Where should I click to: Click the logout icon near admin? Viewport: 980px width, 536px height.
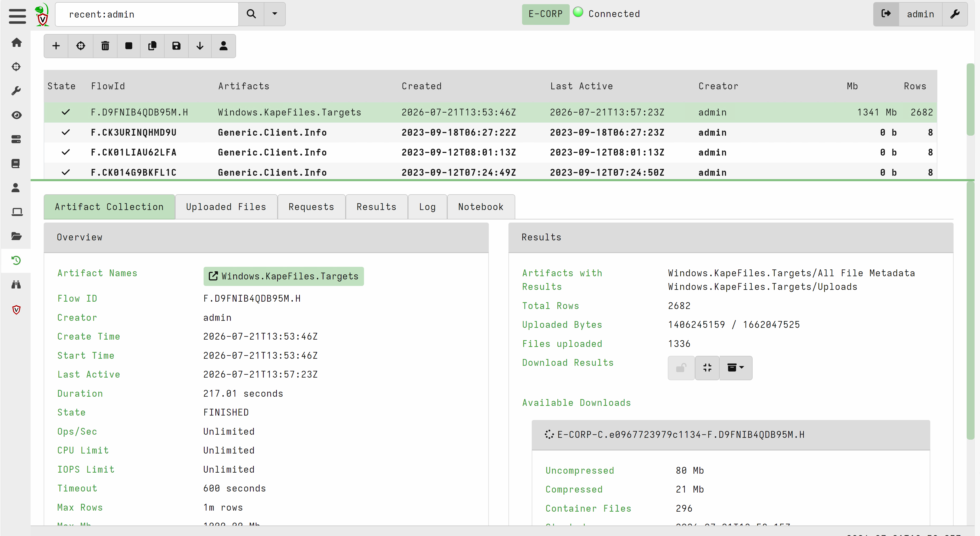[x=886, y=14]
